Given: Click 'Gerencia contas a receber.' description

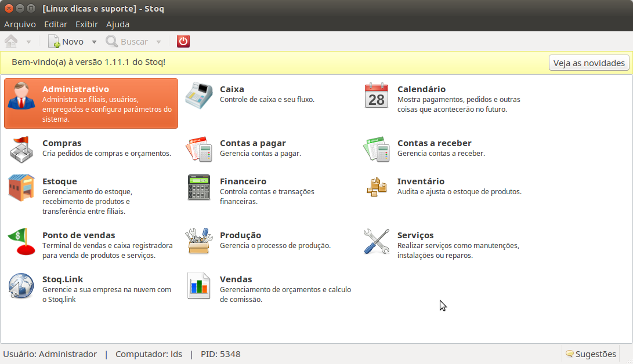Looking at the screenshot, I should (441, 154).
